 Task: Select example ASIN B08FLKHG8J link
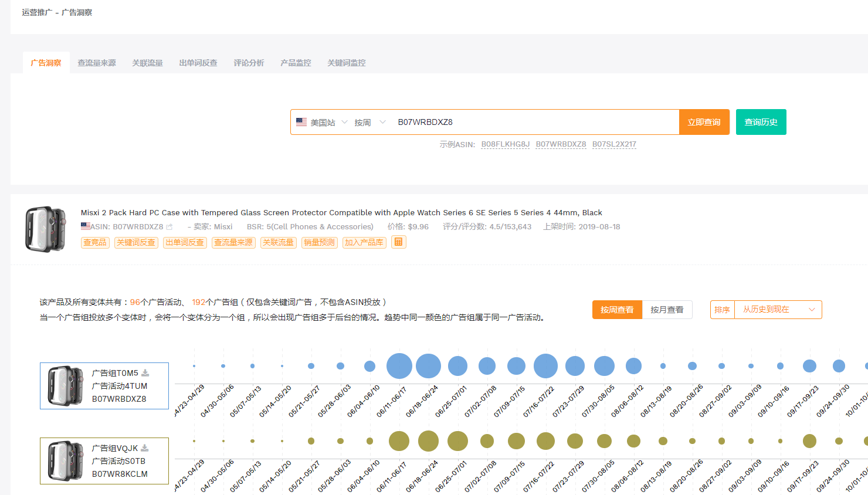click(506, 144)
